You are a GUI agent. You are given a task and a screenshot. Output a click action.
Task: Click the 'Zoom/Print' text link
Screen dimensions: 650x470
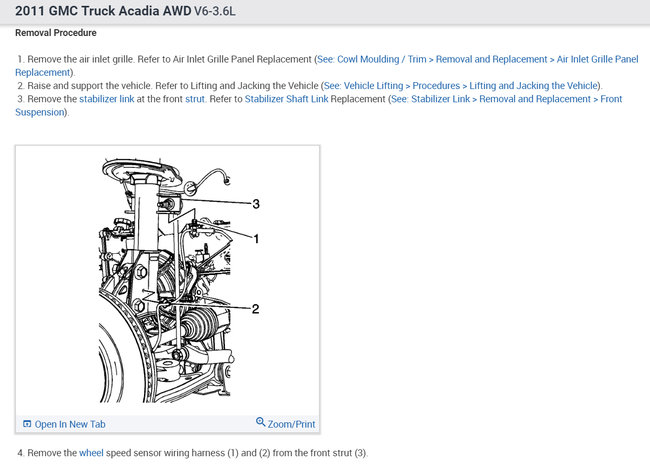click(291, 424)
